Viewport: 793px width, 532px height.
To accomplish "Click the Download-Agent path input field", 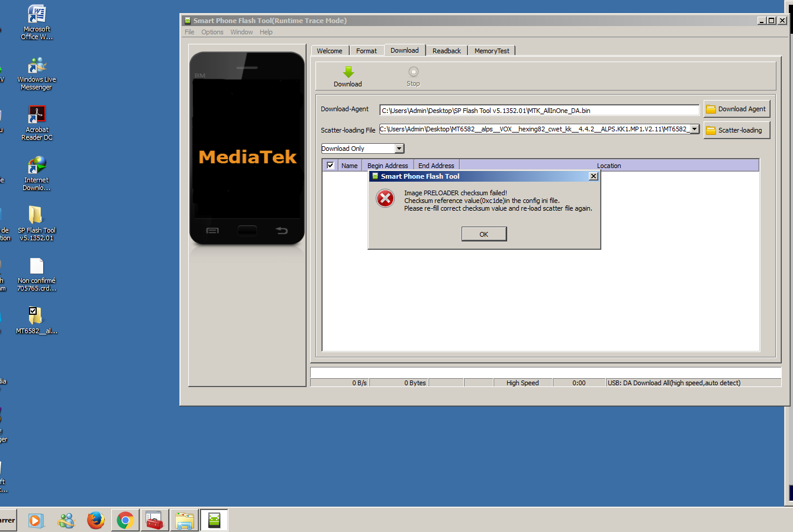I will pyautogui.click(x=539, y=111).
